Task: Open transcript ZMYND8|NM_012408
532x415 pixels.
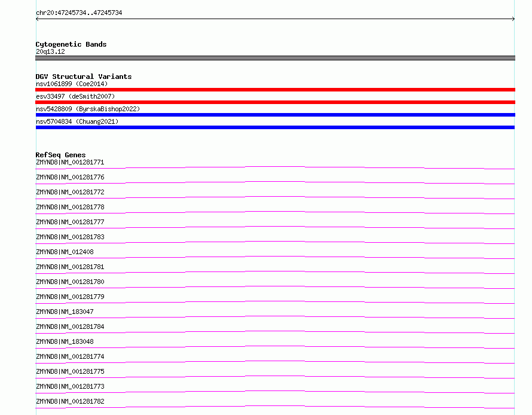Action: coord(65,252)
